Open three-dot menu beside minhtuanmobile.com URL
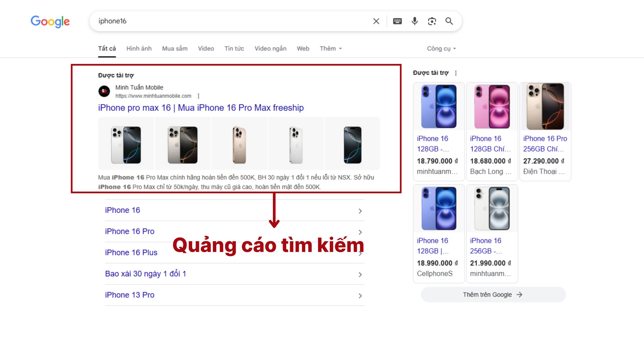 tap(198, 96)
